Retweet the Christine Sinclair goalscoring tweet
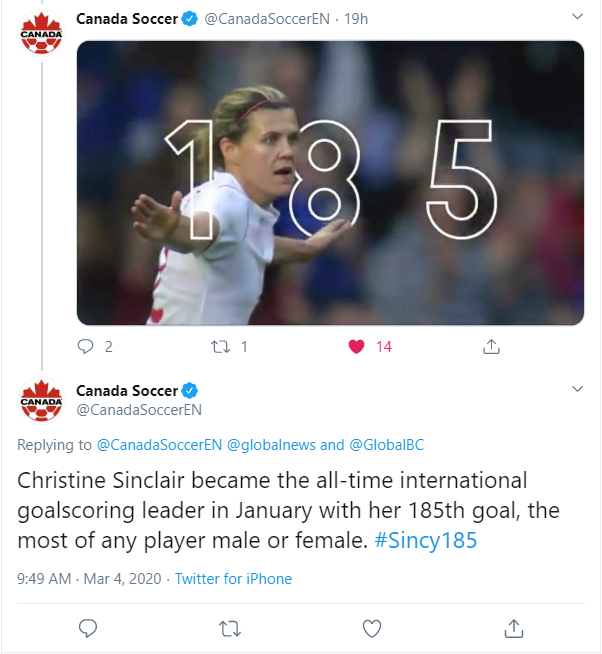 tap(230, 628)
